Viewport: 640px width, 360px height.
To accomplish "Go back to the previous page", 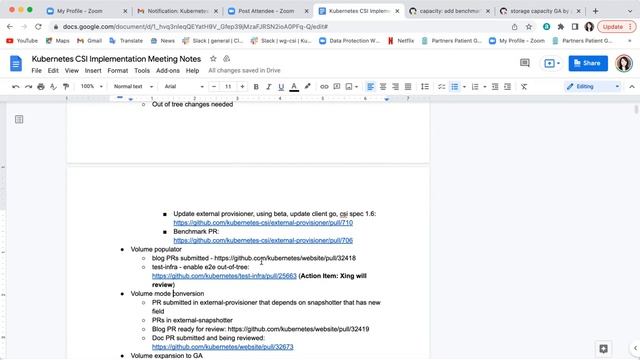I will (x=10, y=27).
